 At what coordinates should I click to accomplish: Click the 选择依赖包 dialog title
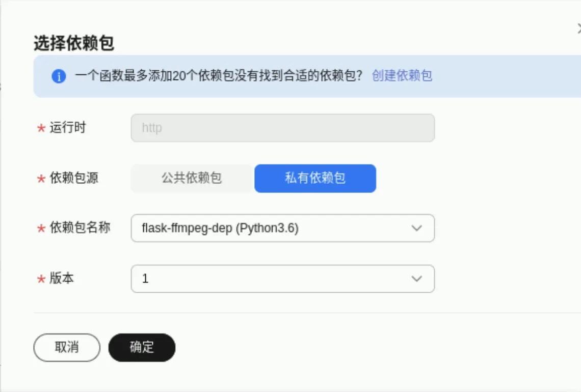[74, 44]
